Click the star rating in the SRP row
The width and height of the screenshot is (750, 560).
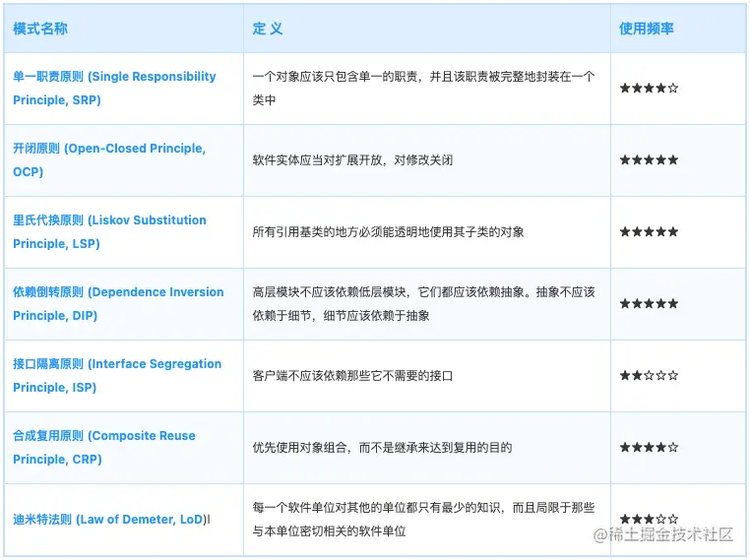pos(649,88)
